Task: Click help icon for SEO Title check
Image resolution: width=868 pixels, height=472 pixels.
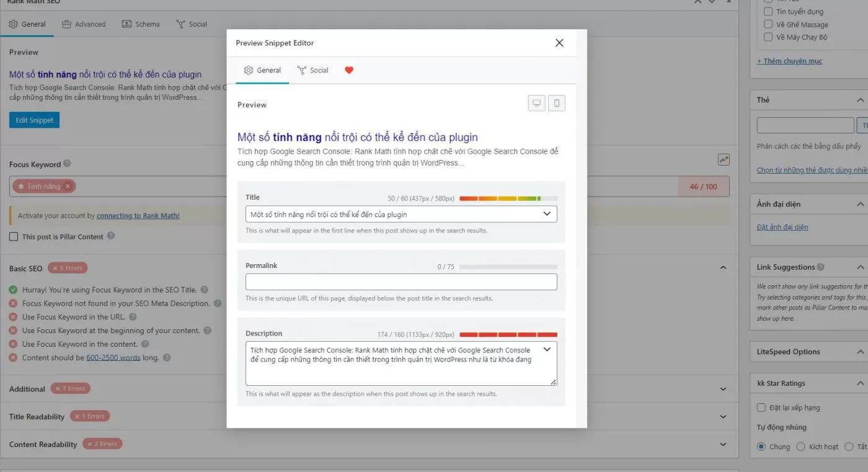Action: click(x=204, y=290)
